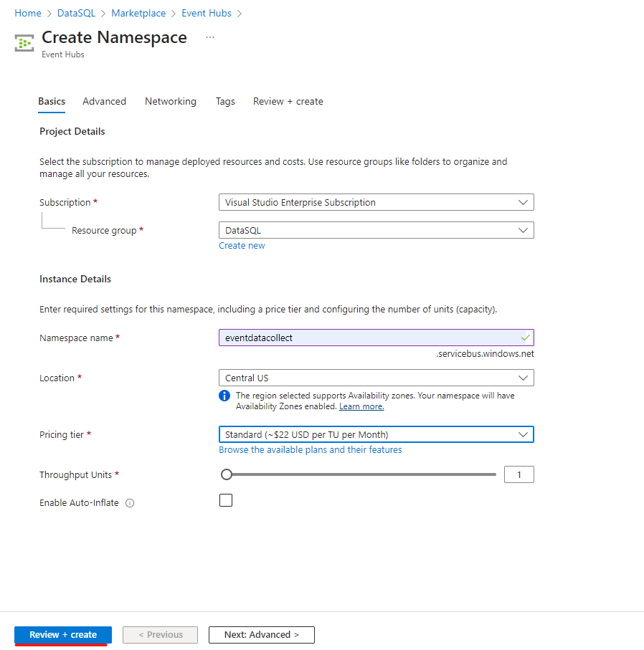The image size is (644, 650).
Task: Click the Instance Details heading
Action: (75, 279)
